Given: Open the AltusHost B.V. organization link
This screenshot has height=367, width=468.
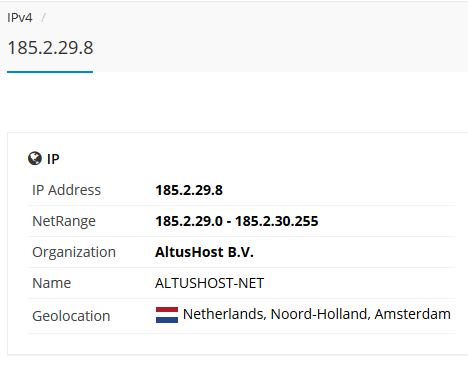Looking at the screenshot, I should tap(204, 252).
